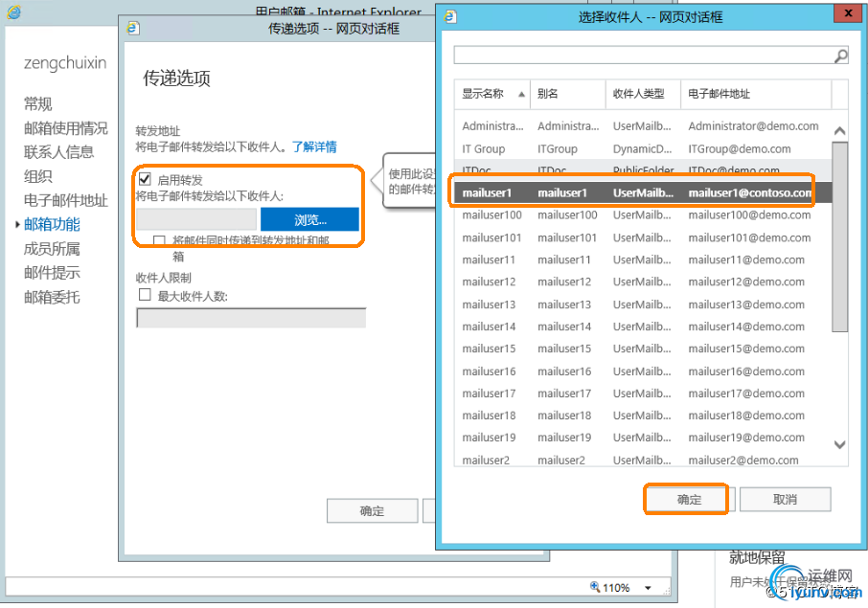Viewport: 868px width, 608px height.
Task: Sort by 显示名称 column header
Action: (492, 94)
